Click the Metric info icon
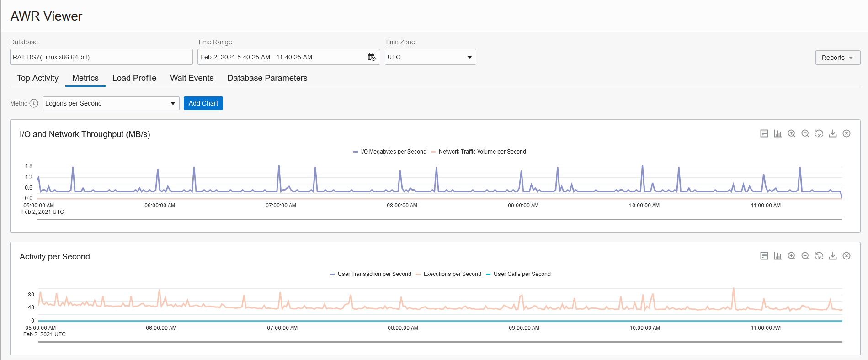The width and height of the screenshot is (868, 360). (34, 103)
